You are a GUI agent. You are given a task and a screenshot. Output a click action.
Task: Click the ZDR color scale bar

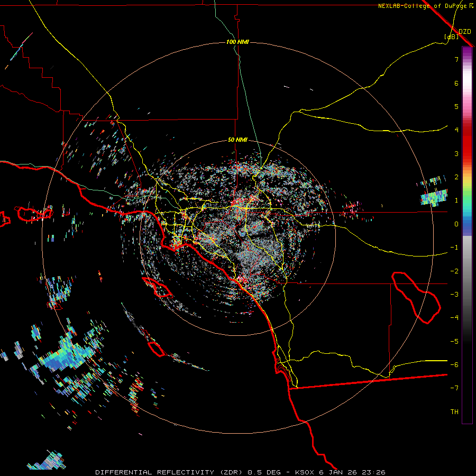tap(467, 235)
